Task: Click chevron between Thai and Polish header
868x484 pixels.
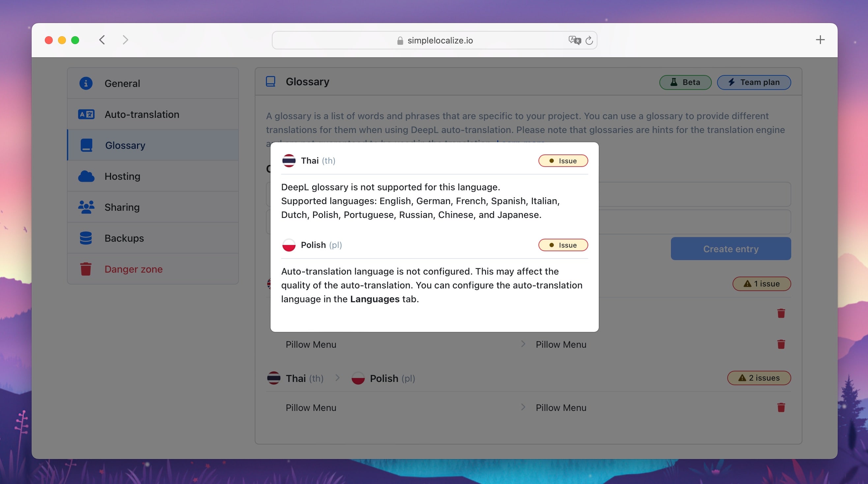Action: click(337, 378)
